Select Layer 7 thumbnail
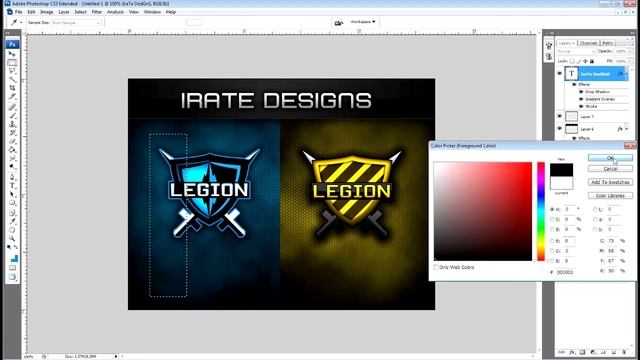The image size is (640, 360). (571, 117)
